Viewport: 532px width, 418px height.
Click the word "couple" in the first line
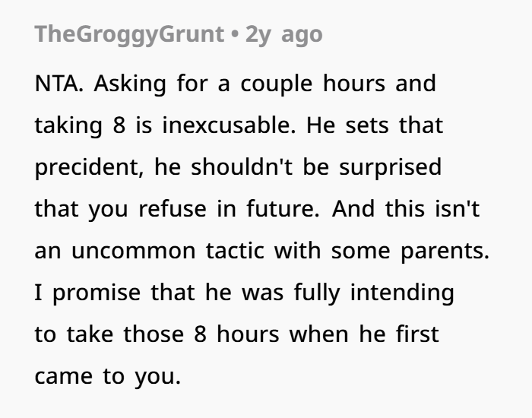276,84
